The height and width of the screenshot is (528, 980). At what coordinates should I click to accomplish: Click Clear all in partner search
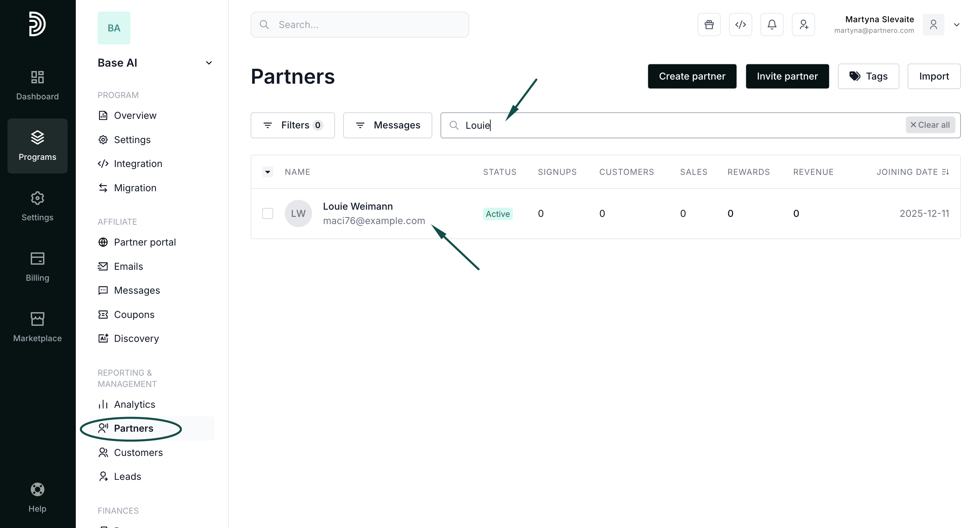point(930,125)
